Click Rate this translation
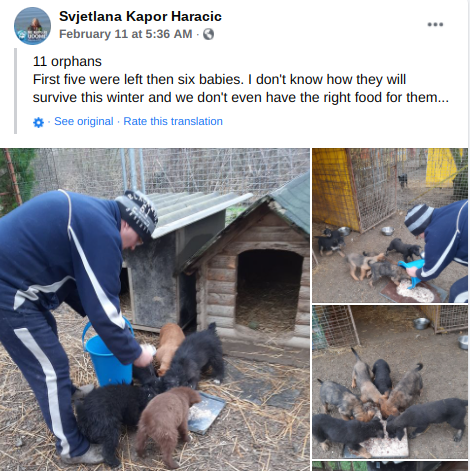Image resolution: width=470 pixels, height=471 pixels. 173,121
